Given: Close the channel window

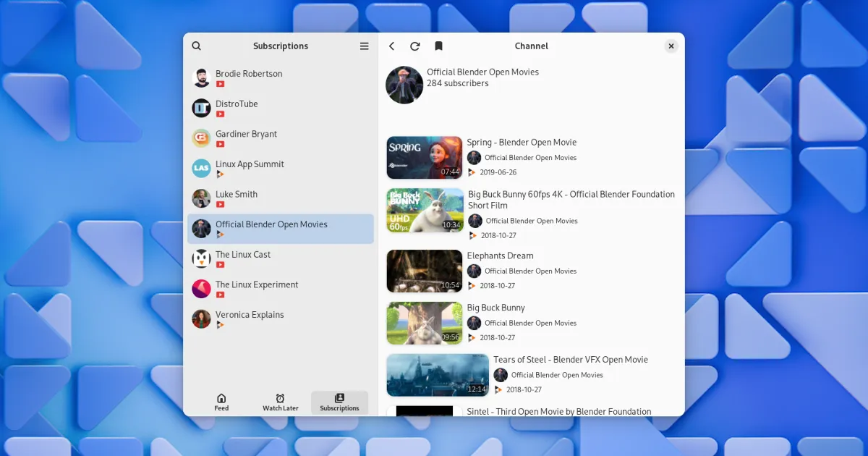Looking at the screenshot, I should point(671,46).
